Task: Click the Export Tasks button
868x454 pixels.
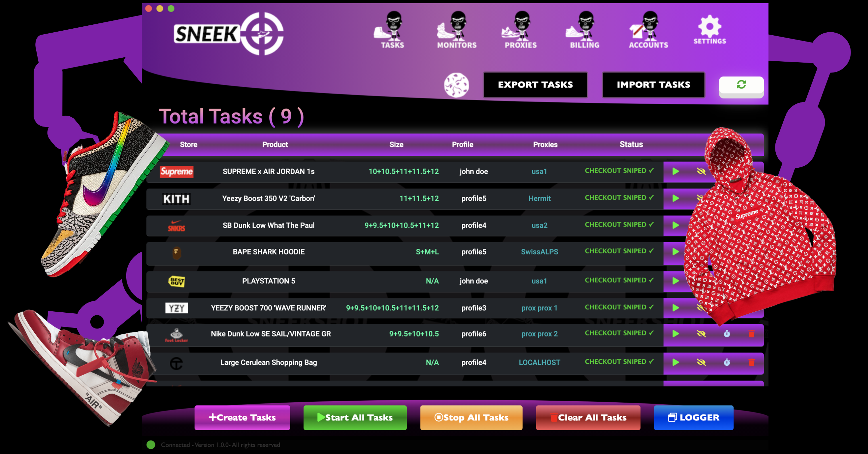Action: (535, 85)
